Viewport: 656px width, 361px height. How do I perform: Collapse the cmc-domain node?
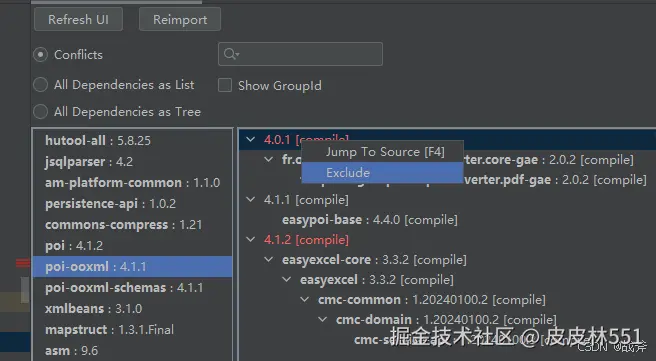tap(323, 320)
